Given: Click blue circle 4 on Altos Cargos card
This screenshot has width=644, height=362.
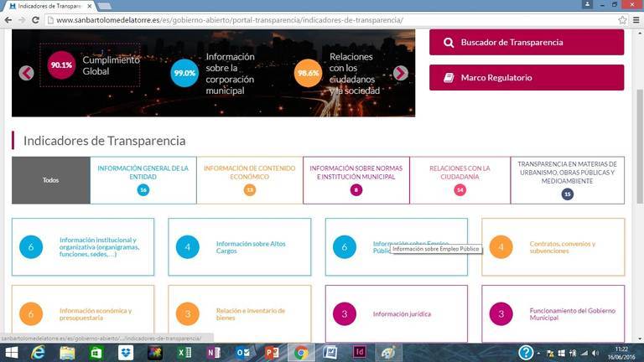Looking at the screenshot, I should tap(188, 247).
